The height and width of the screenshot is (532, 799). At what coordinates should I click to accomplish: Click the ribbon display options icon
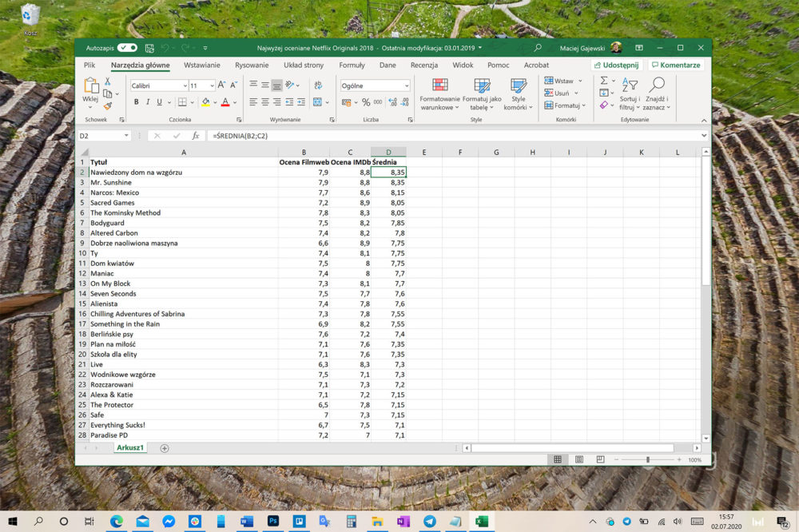[x=639, y=48]
